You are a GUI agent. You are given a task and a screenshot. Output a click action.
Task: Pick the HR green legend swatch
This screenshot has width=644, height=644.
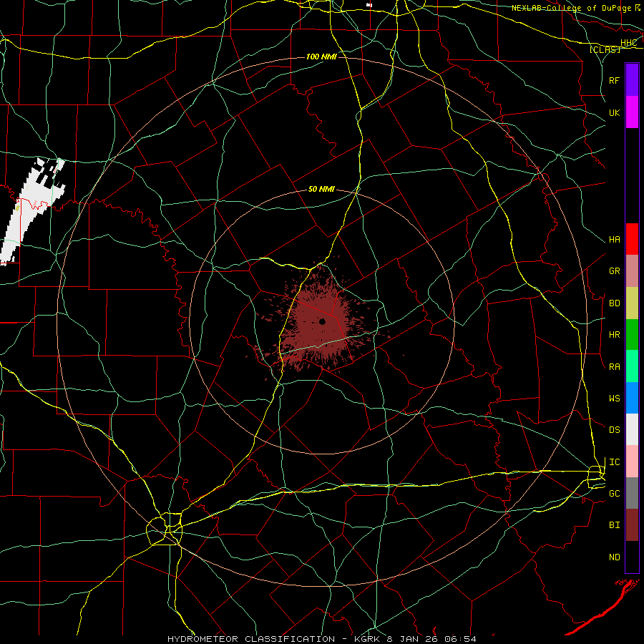tap(632, 335)
